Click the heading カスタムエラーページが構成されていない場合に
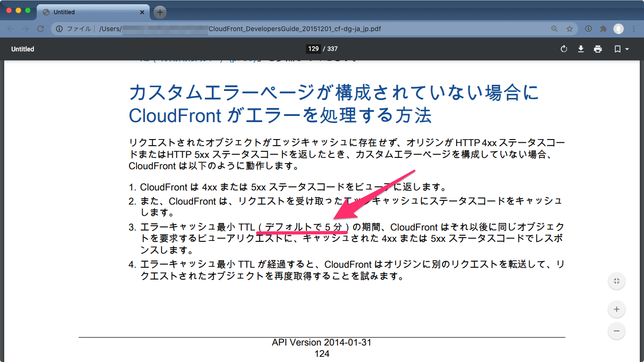644x362 pixels. click(x=334, y=93)
